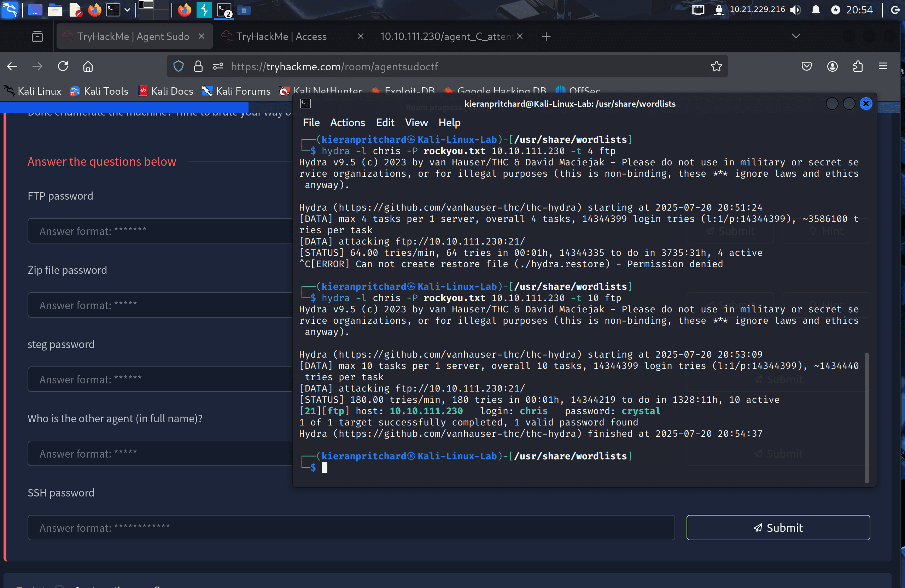Screen dimensions: 905x588
Task: Open extensions puzzle icon
Action: pyautogui.click(x=858, y=66)
